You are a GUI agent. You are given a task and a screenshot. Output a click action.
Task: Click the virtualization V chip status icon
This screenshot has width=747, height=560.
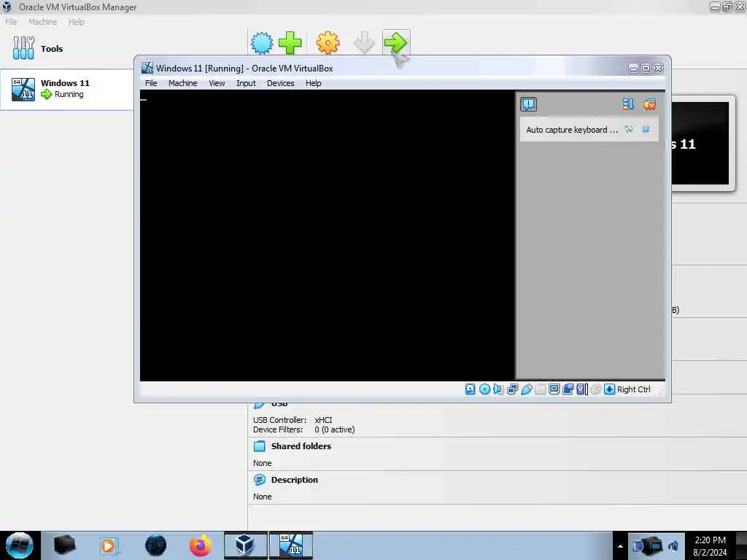point(581,389)
